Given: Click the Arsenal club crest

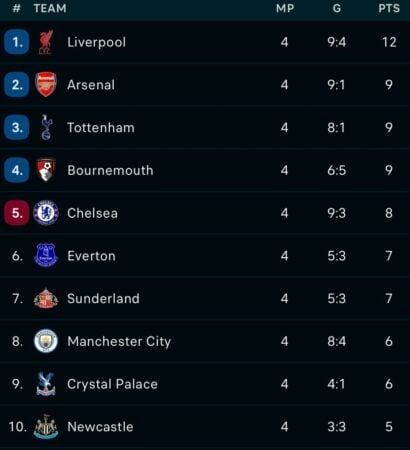Looking at the screenshot, I should click(46, 85).
